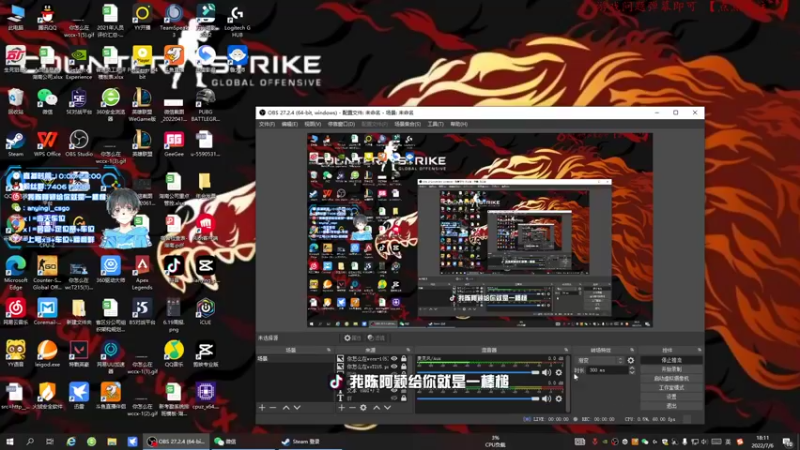Screen dimensions: 800x450
Task: Open the 停靠窗口(D) menu in OBS
Action: click(341, 124)
